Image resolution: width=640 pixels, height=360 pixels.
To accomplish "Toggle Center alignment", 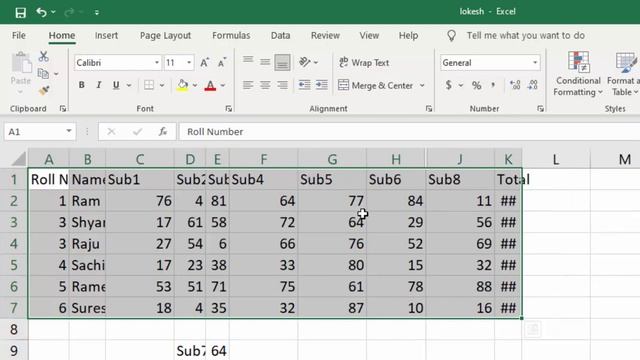I will click(x=265, y=85).
